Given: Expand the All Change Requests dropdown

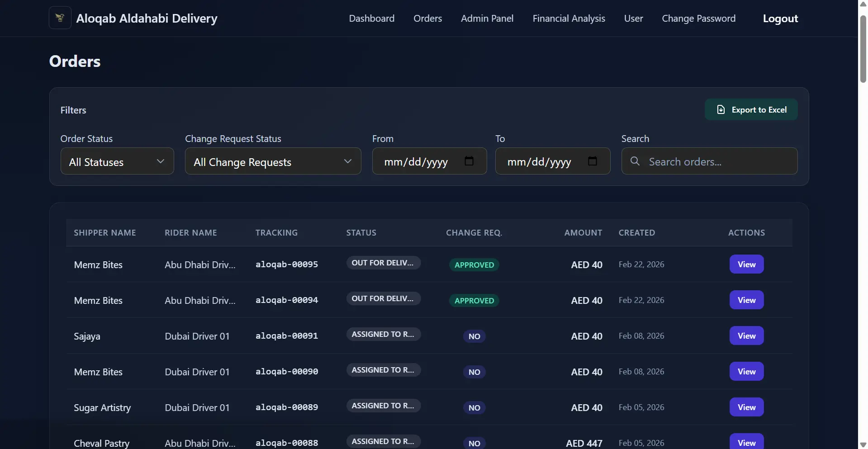Looking at the screenshot, I should pos(273,161).
